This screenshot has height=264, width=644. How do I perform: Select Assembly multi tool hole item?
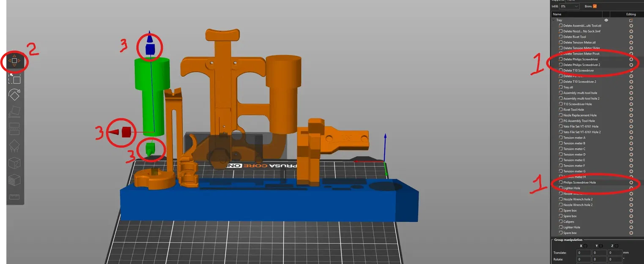click(580, 93)
